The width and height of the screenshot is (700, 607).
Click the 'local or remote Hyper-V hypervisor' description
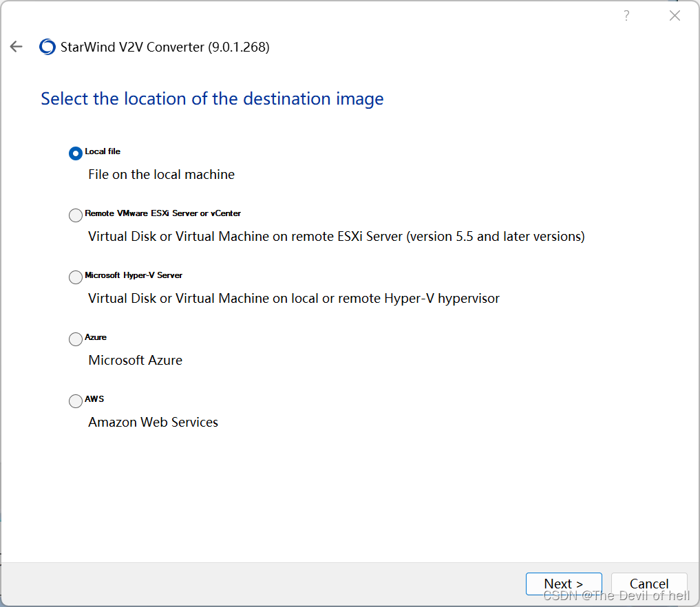(x=395, y=298)
